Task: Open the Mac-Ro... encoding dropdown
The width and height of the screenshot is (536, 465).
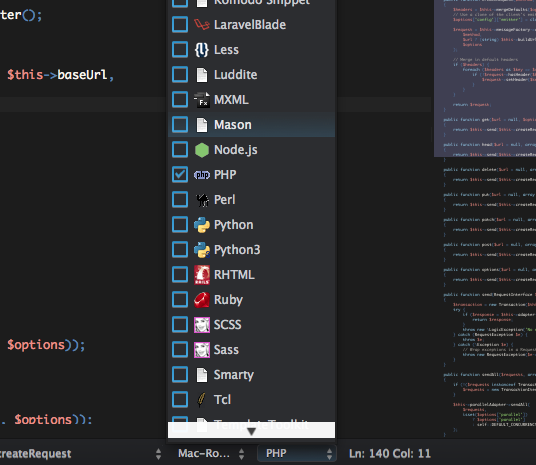Action: pos(211,454)
